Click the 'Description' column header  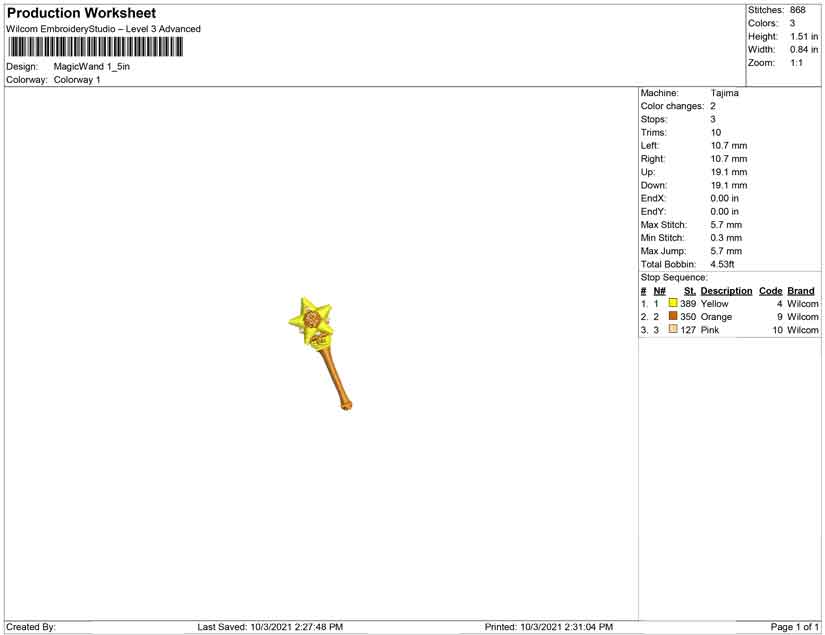click(727, 291)
